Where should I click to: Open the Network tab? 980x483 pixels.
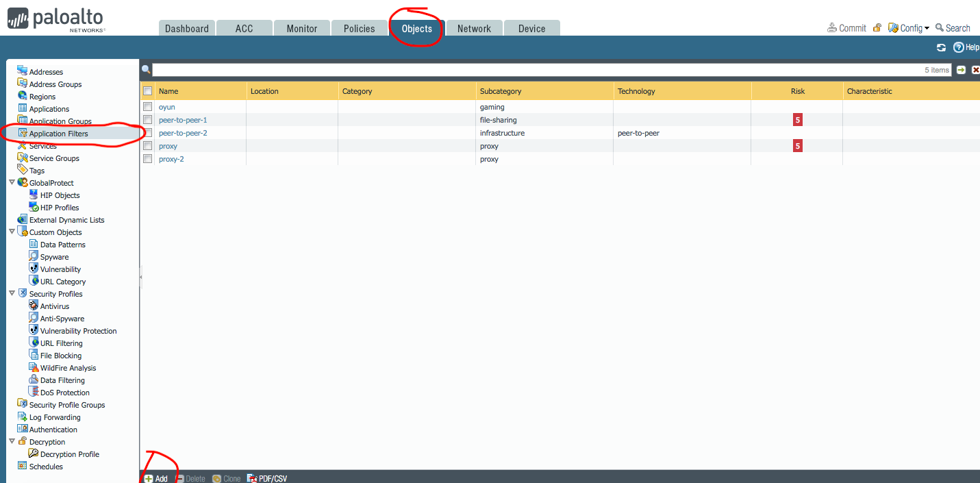473,28
